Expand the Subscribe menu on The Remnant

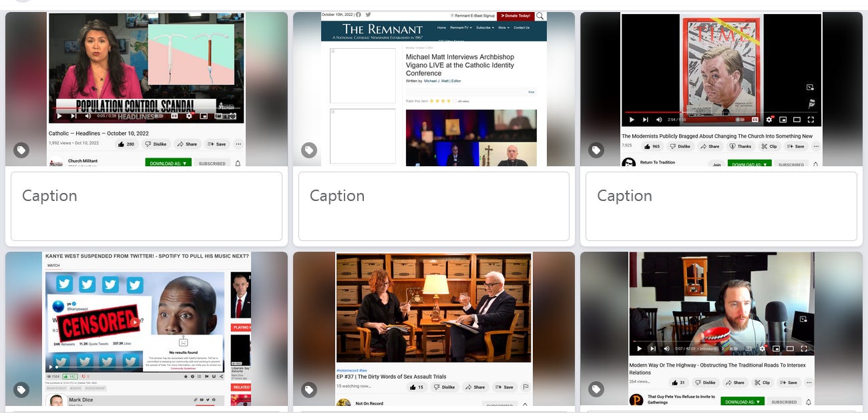[485, 27]
